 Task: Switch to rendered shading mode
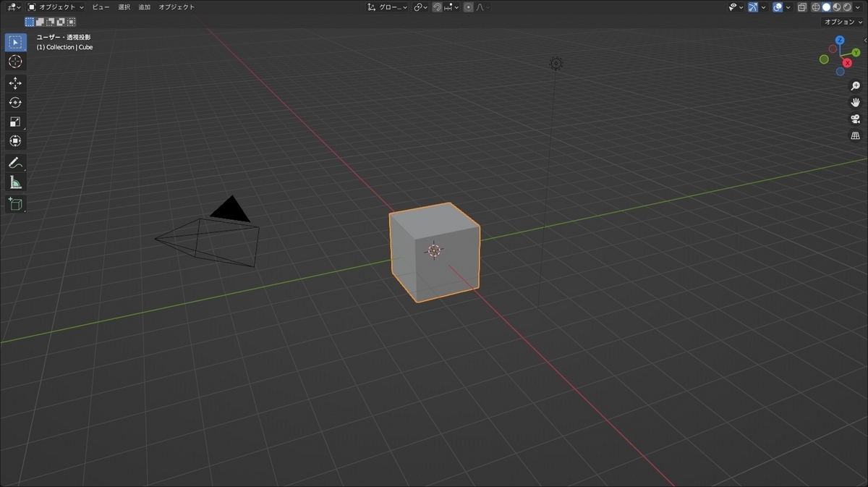click(847, 7)
